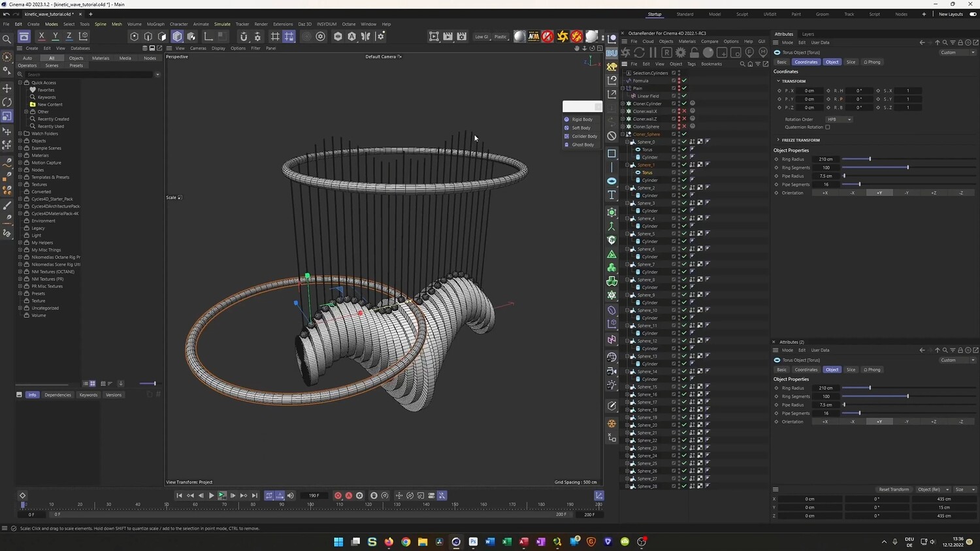Select the Move tool in left toolbar
The image size is (980, 551).
7,88
